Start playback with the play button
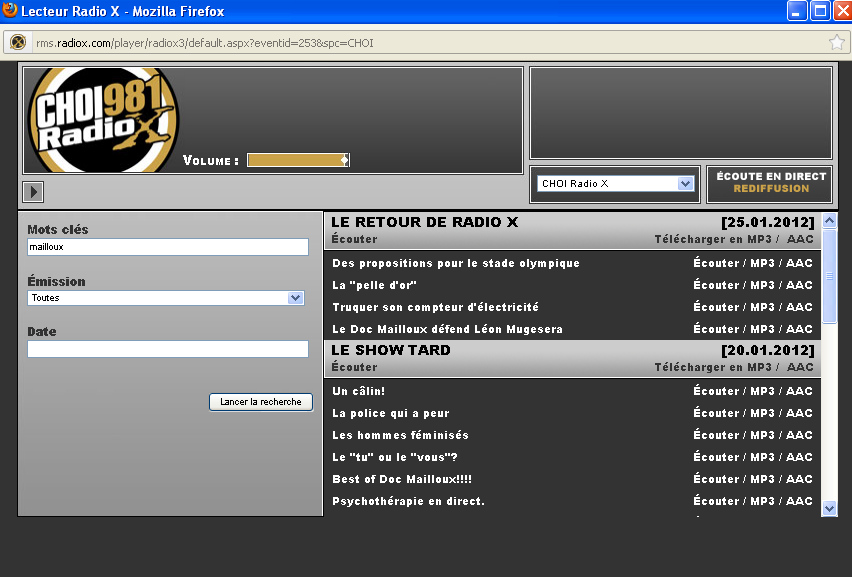This screenshot has width=852, height=577. pyautogui.click(x=33, y=191)
